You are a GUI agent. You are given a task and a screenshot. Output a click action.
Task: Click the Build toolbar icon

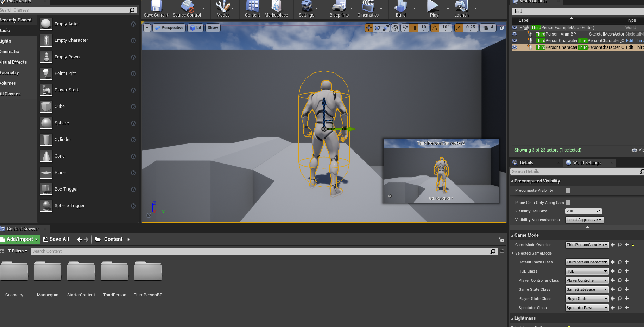tap(400, 9)
